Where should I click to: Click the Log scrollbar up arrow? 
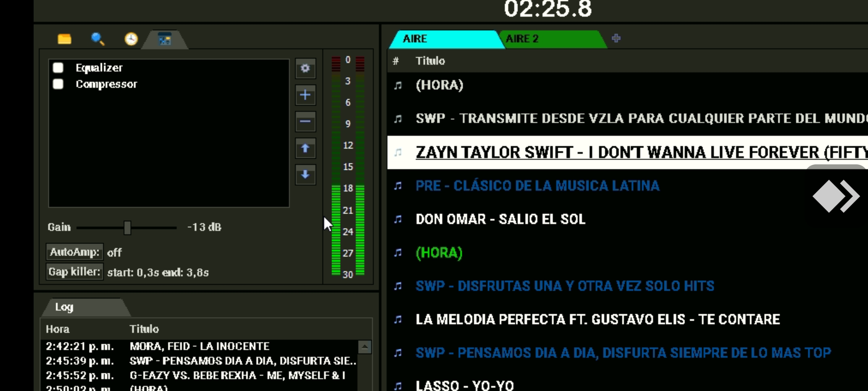(365, 347)
